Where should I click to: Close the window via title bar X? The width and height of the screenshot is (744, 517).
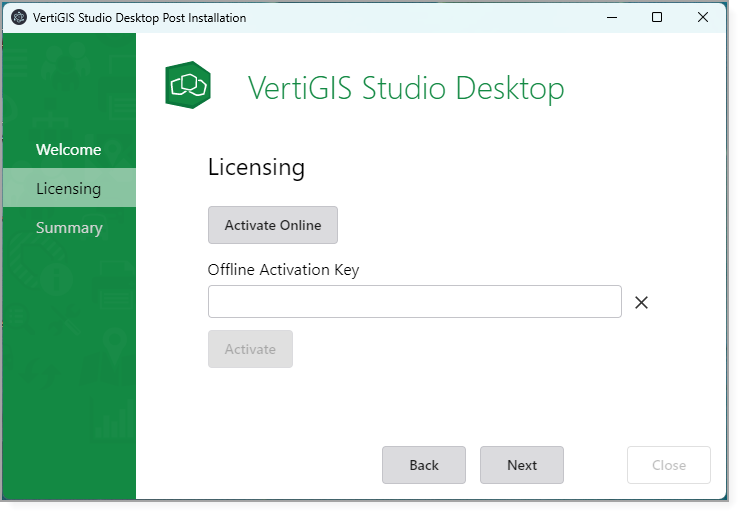point(703,18)
